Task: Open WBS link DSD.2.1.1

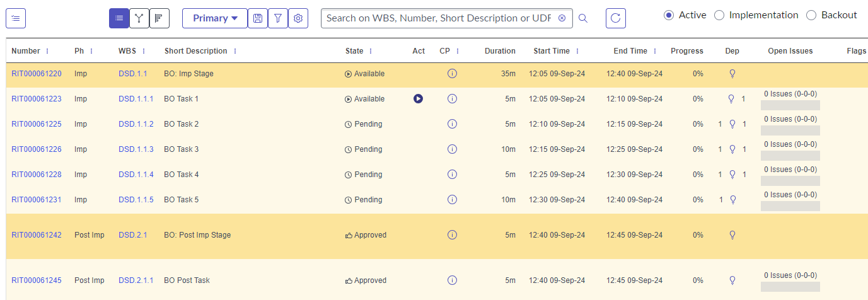Action: click(x=136, y=280)
